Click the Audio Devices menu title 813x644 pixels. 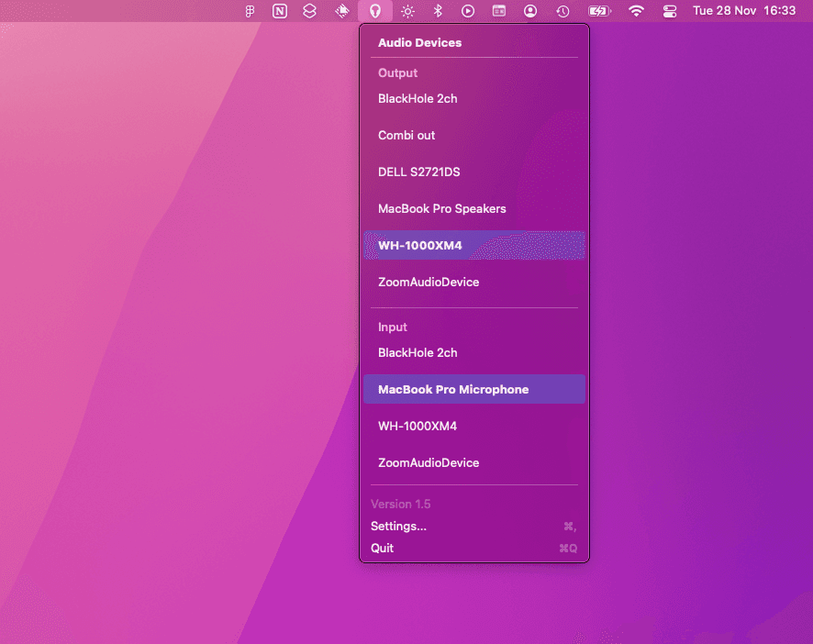tap(420, 42)
